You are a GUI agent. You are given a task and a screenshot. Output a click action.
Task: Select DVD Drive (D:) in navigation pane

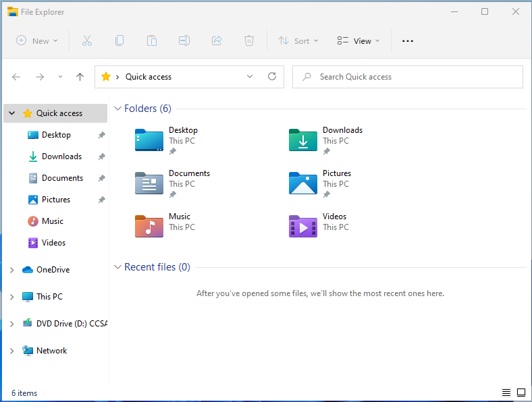(72, 324)
